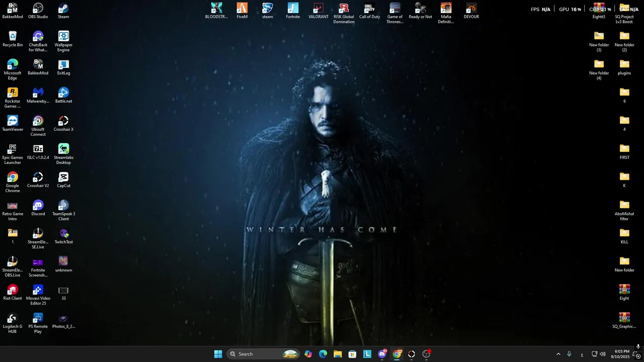Open Battle.net shortcut
The height and width of the screenshot is (362, 644).
click(63, 96)
